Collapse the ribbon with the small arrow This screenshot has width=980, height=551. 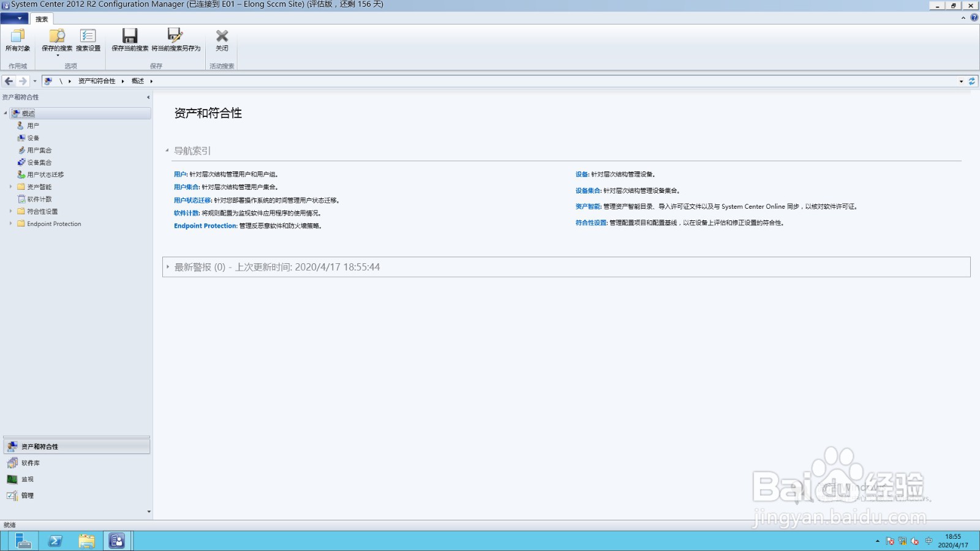coord(963,18)
